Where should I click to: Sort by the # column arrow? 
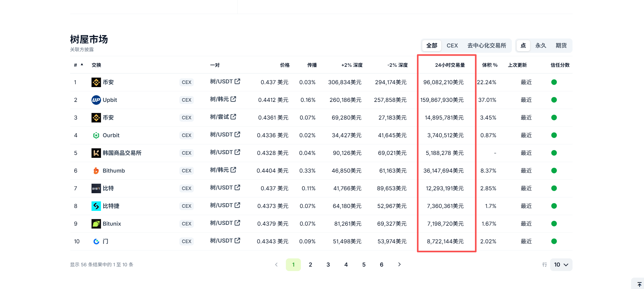click(x=82, y=64)
